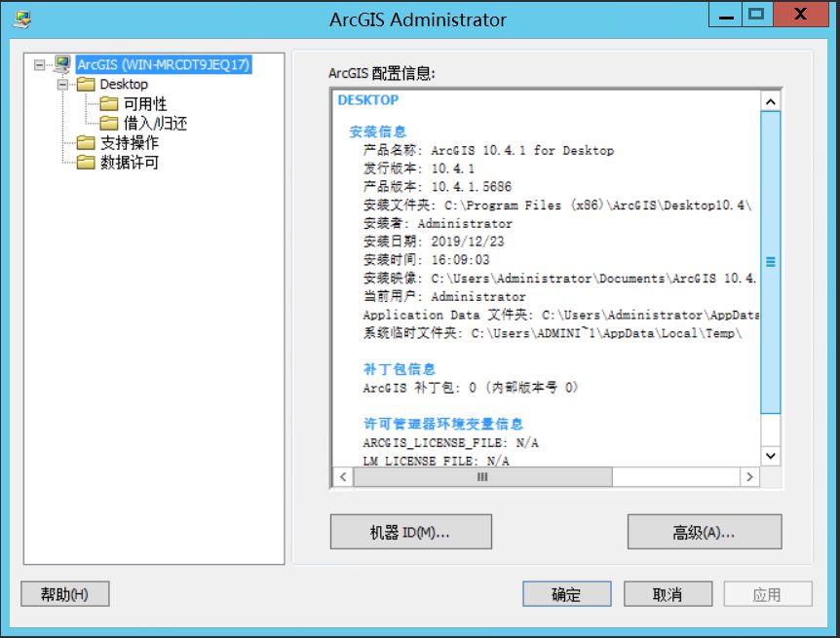Click the 安装者 Administrator line

(x=438, y=223)
